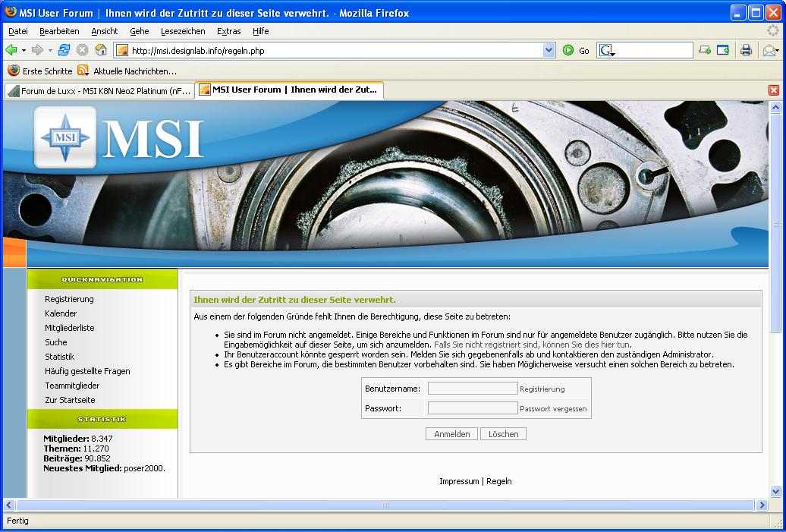This screenshot has height=532, width=786.
Task: Open the Google search engine selector
Action: 607,51
